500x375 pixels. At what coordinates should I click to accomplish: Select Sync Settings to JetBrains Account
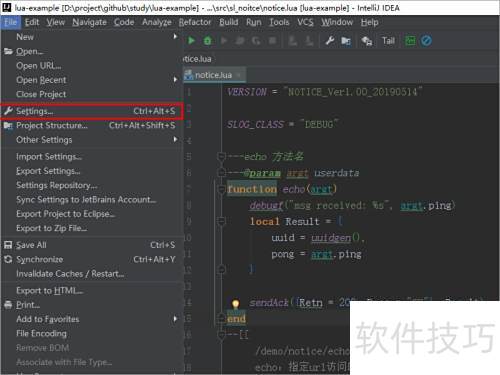[91, 199]
